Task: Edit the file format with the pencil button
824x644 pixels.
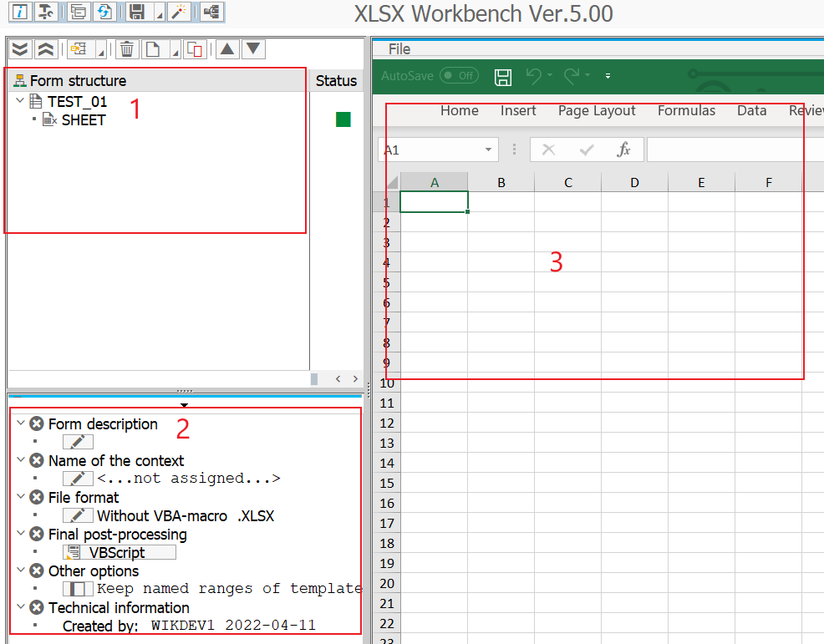Action: click(78, 515)
